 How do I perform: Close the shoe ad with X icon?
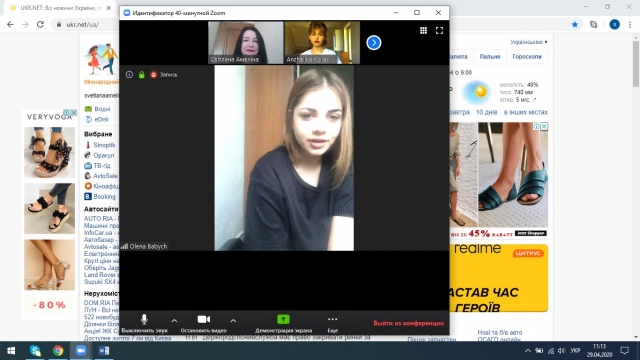544,127
